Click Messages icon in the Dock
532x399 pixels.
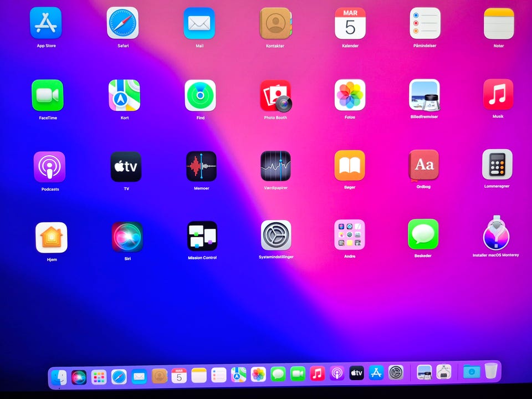click(278, 374)
